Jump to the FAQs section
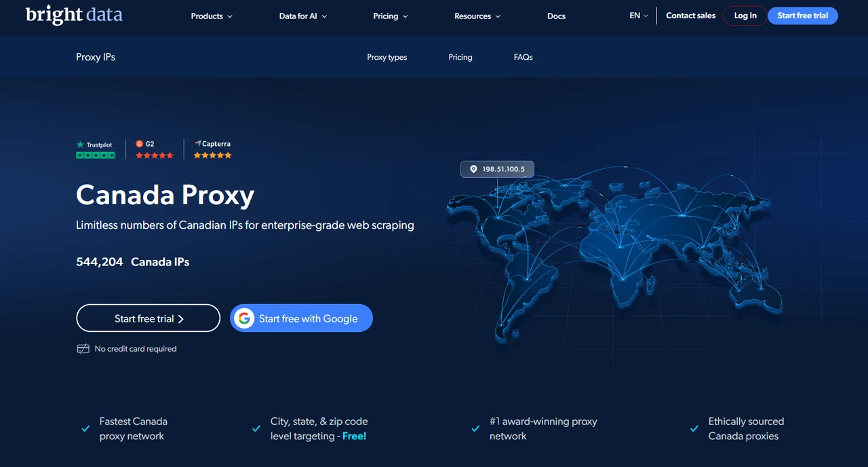The width and height of the screenshot is (868, 467). coord(524,57)
